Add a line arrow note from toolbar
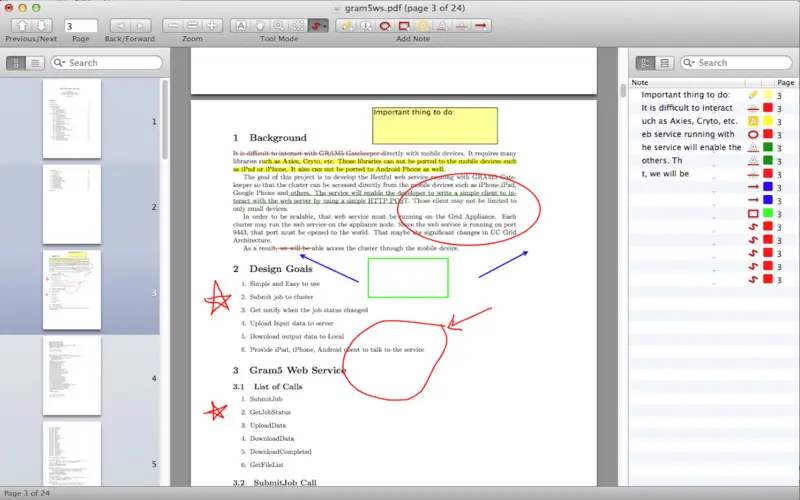 [481, 26]
